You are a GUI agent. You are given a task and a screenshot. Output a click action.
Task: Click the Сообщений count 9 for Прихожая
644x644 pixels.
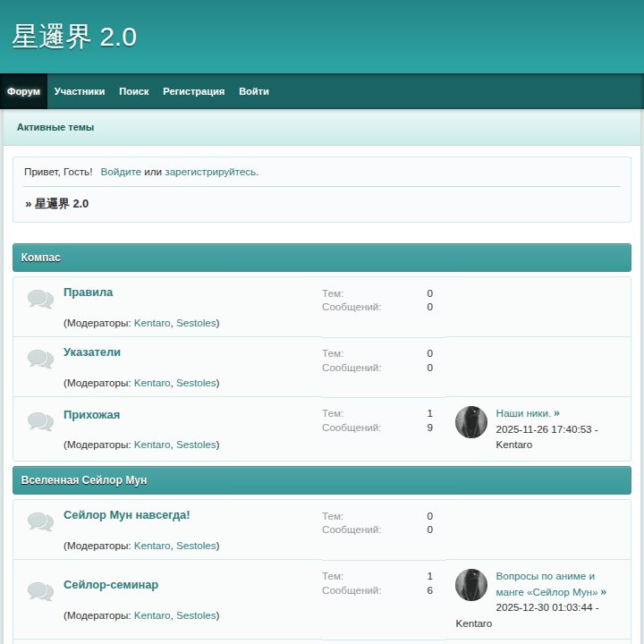429,428
